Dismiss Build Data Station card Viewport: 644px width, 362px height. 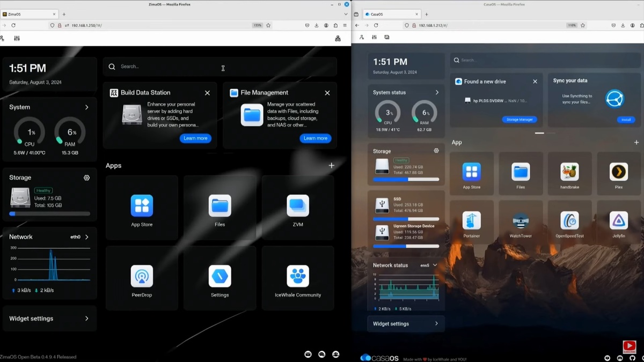tap(207, 93)
